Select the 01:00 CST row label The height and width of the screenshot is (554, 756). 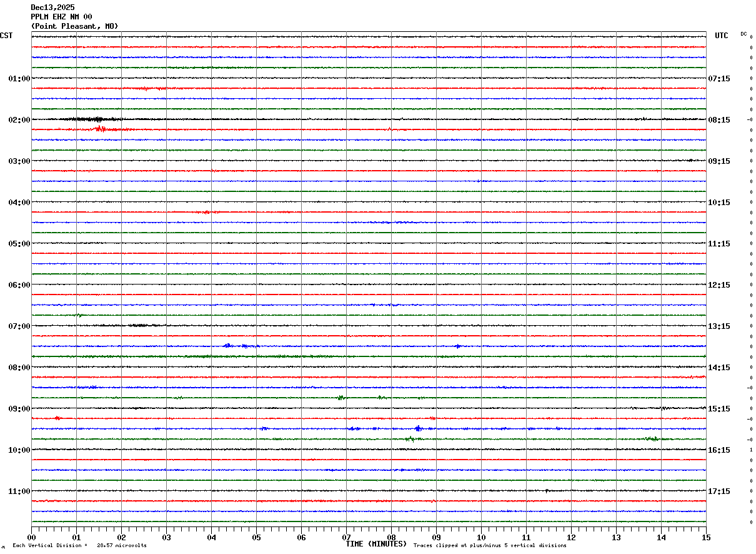(x=19, y=79)
